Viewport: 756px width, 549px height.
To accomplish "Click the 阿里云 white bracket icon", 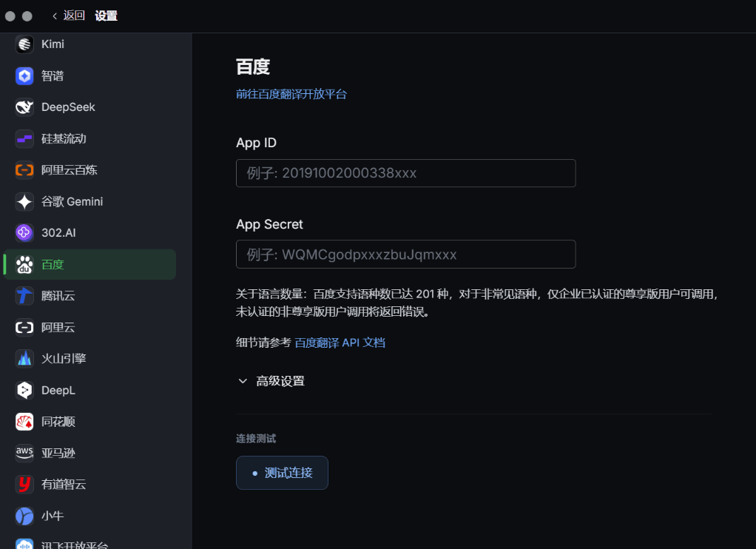I will click(24, 328).
